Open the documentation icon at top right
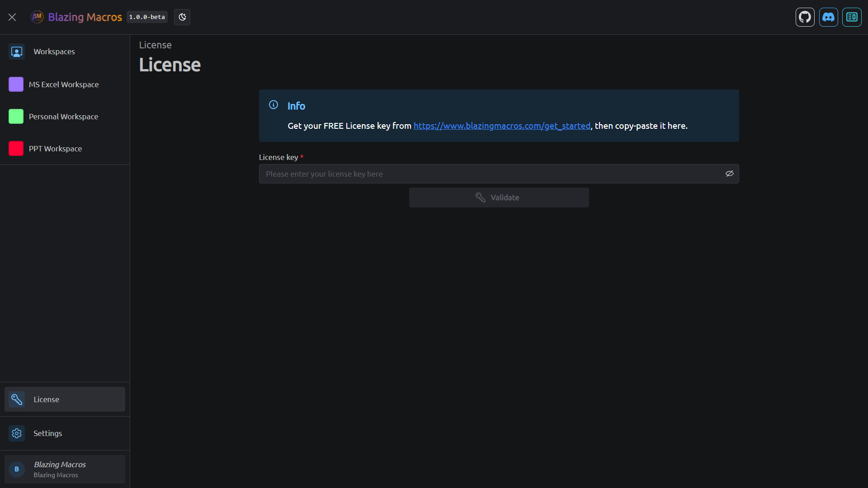This screenshot has width=868, height=488. point(852,17)
